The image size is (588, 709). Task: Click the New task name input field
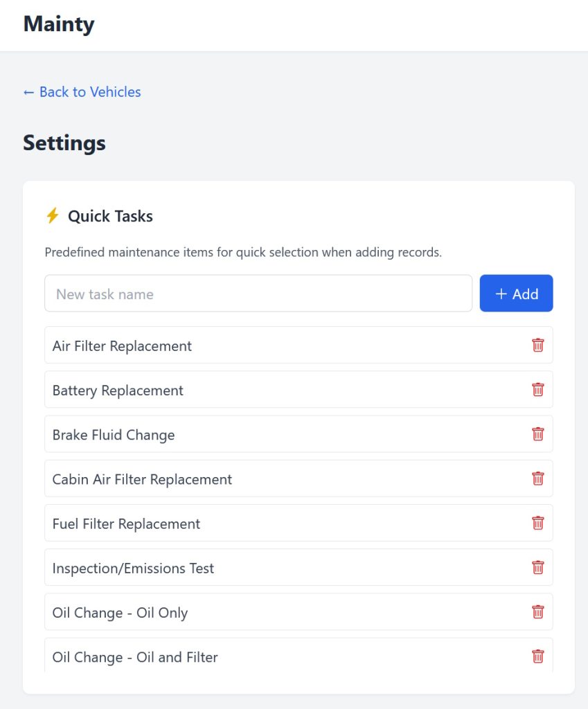click(x=258, y=293)
